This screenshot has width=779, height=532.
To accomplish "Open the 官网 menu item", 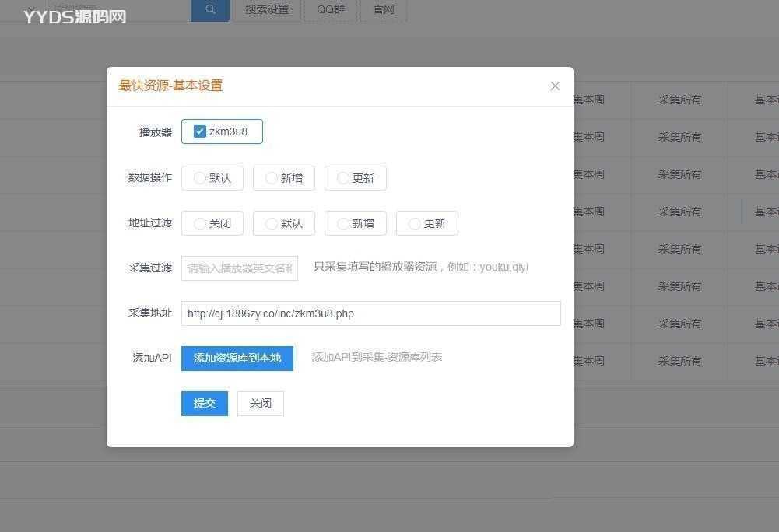I will pos(383,10).
